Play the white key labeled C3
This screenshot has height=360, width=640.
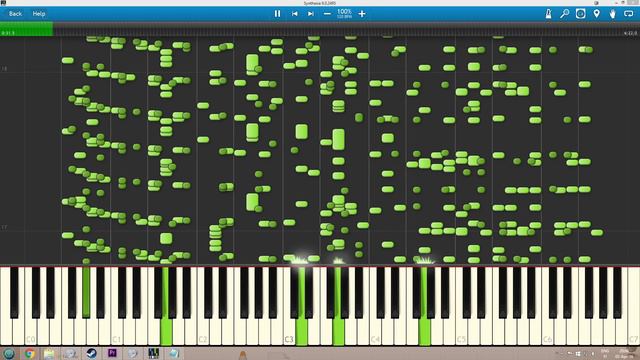289,306
